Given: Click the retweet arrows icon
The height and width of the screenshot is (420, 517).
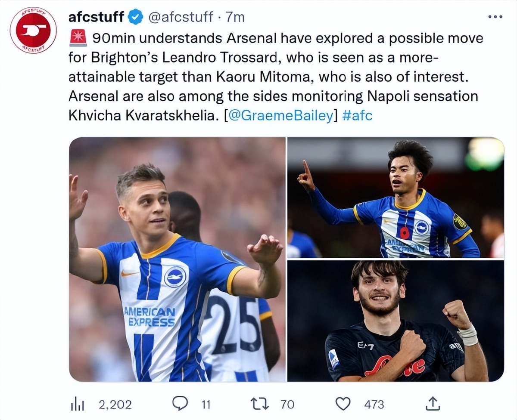Looking at the screenshot, I should [259, 404].
